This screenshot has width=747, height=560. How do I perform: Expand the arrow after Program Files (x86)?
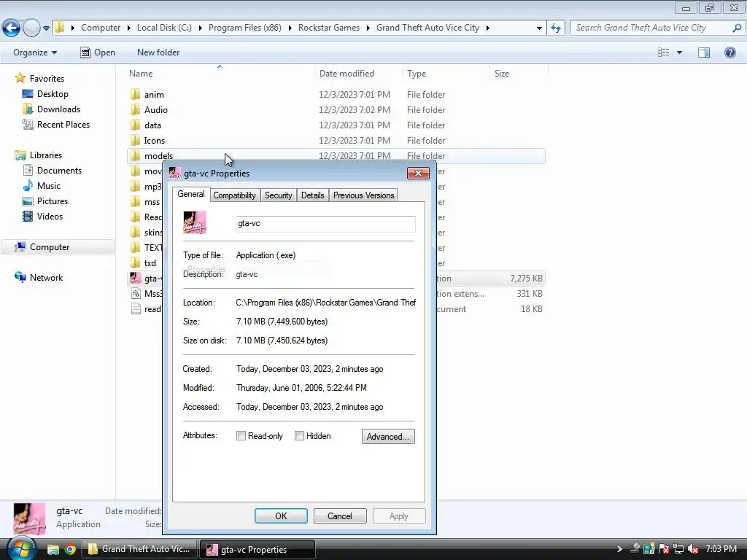(x=290, y=28)
